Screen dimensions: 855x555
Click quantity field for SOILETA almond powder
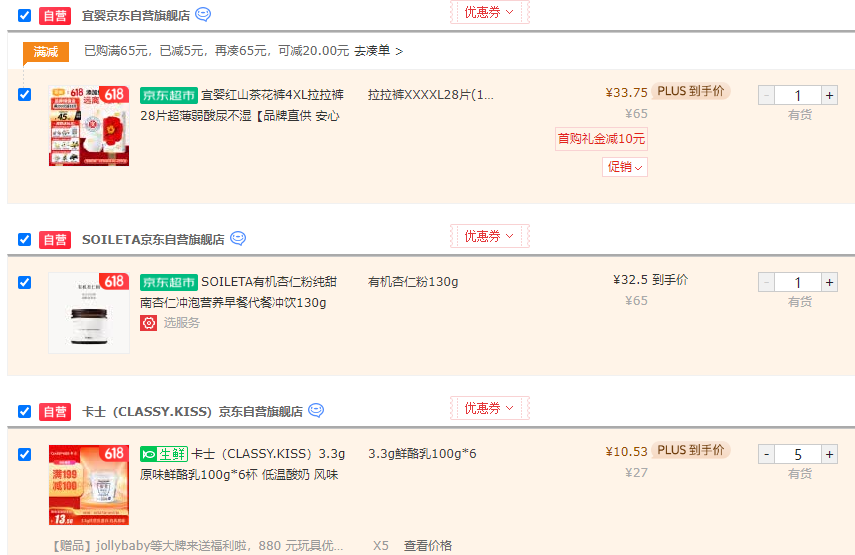(798, 282)
